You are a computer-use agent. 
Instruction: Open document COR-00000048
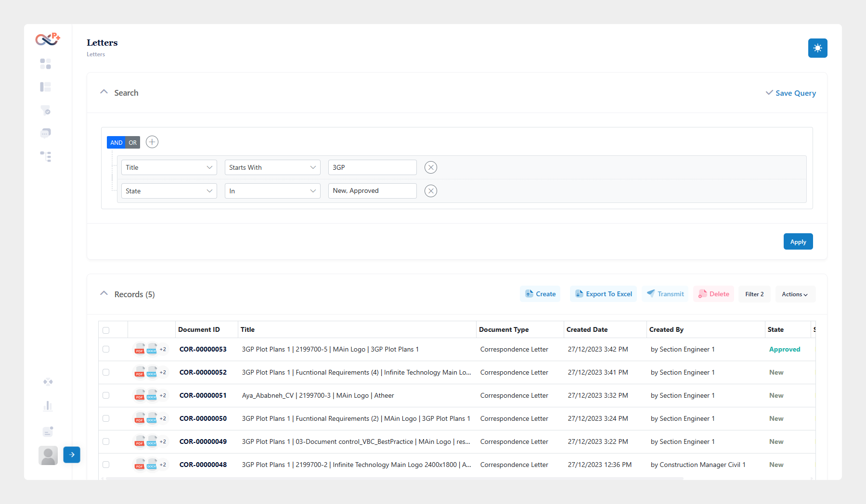(203, 465)
